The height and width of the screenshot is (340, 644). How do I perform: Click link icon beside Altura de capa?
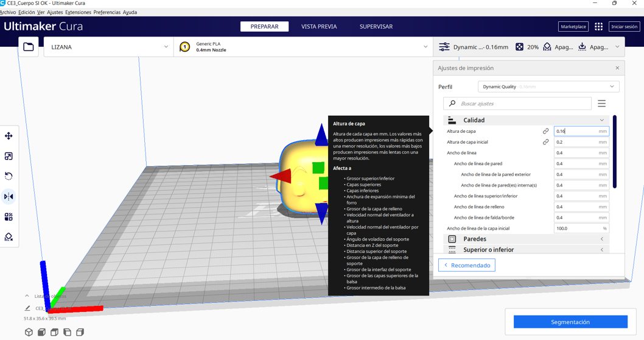pyautogui.click(x=546, y=131)
